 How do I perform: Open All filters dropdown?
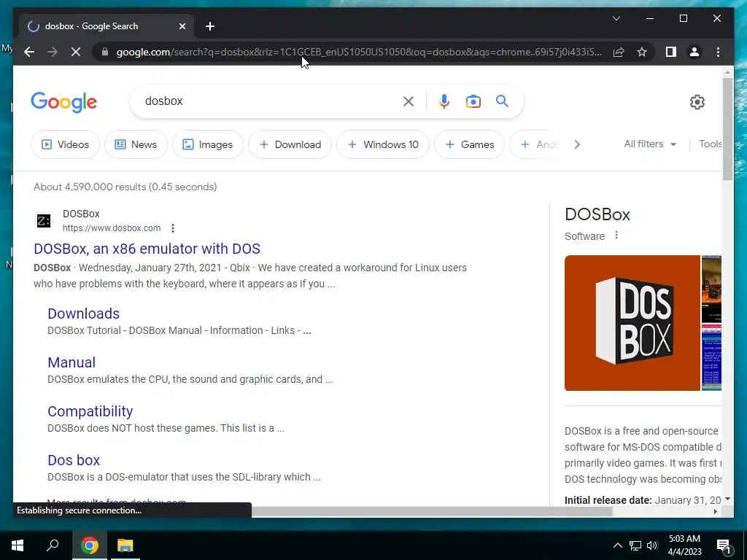pyautogui.click(x=650, y=144)
